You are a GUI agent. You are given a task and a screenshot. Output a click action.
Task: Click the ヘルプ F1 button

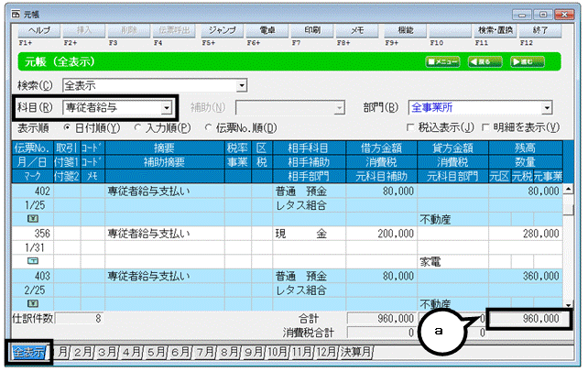[x=39, y=31]
